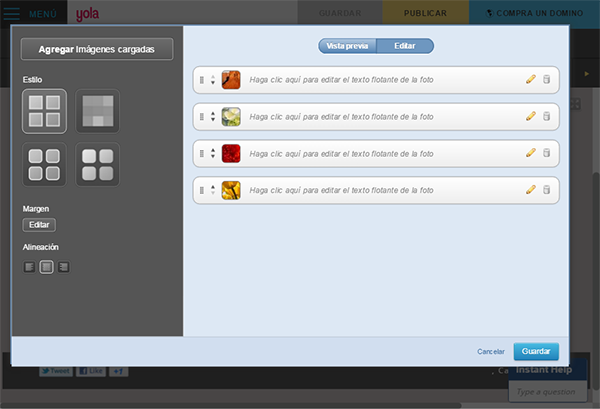600x409 pixels.
Task: Edit the orange photo with pencil icon
Action: tap(531, 79)
